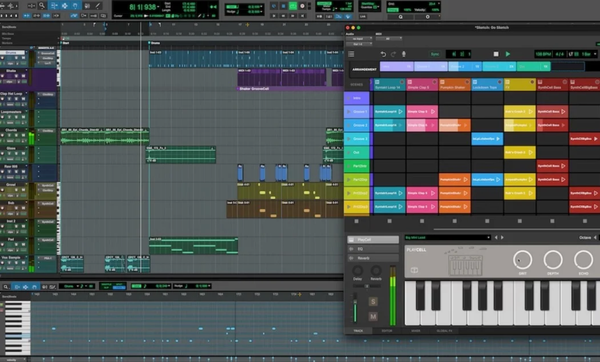600x362 pixels.
Task: Click the magnifier icon in MIDI editor toolbar
Action: pyautogui.click(x=5, y=286)
